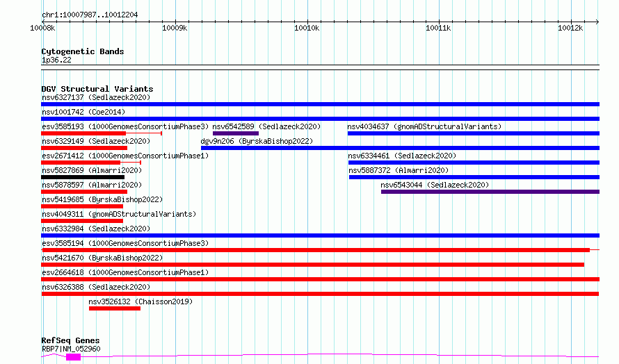The image size is (619, 364).
Task: Click nsv6543044 (Sedlazeck2020) label
Action: (435, 185)
